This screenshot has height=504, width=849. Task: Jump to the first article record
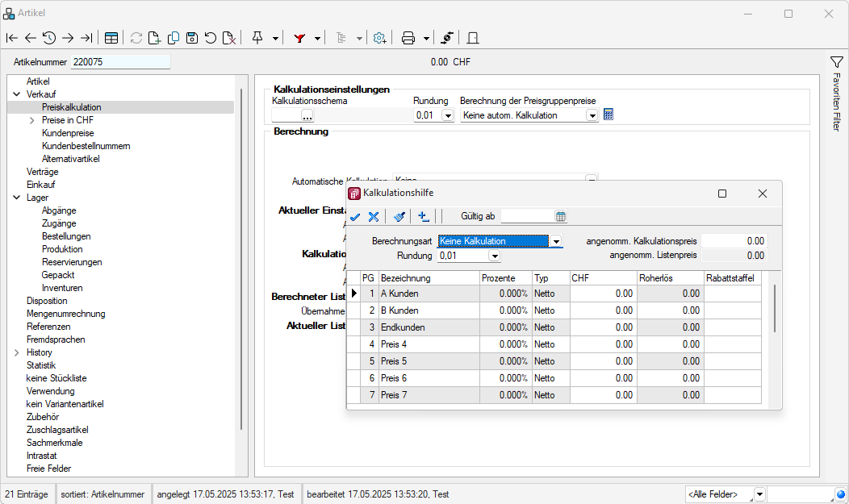[11, 38]
